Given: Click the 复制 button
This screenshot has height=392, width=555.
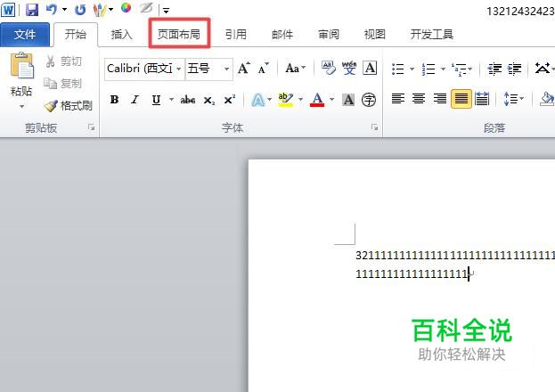Looking at the screenshot, I should click(63, 84).
